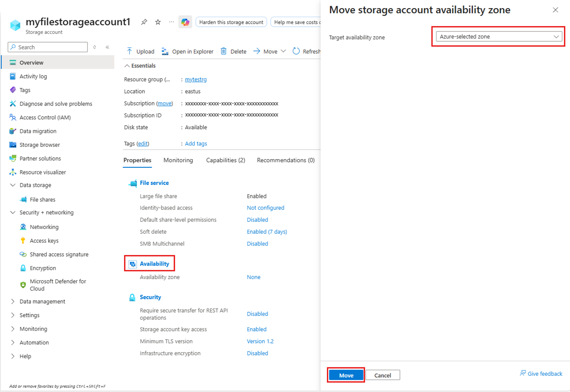Click the Cancel button
Screen dimensions: 570x392
point(383,375)
